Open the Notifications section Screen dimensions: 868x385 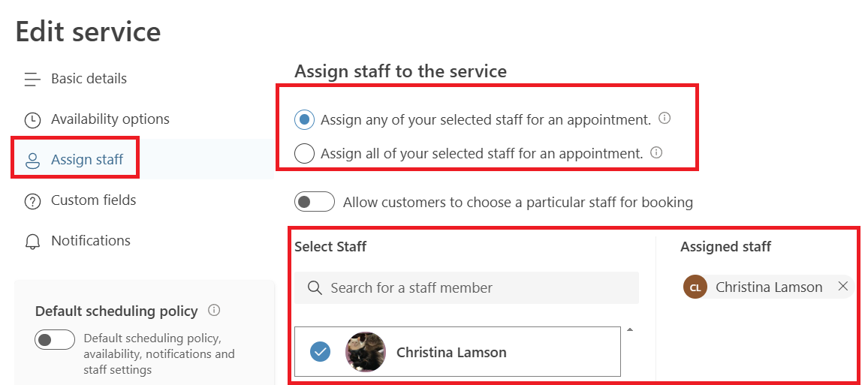point(90,241)
